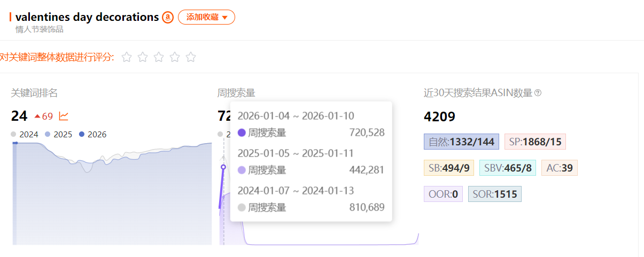Click the rank trend line chart icon

point(64,116)
